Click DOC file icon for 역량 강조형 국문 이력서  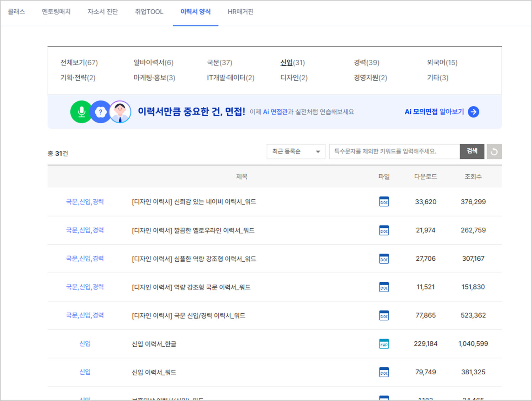point(384,287)
